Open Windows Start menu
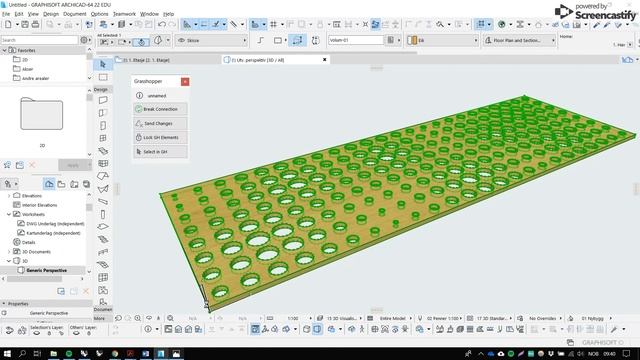 click(x=7, y=353)
